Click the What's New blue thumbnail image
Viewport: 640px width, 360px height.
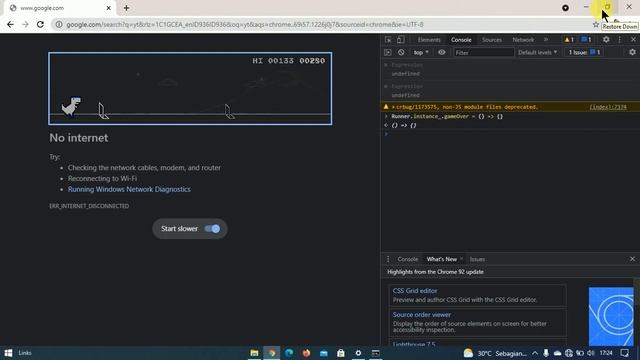coord(611,316)
